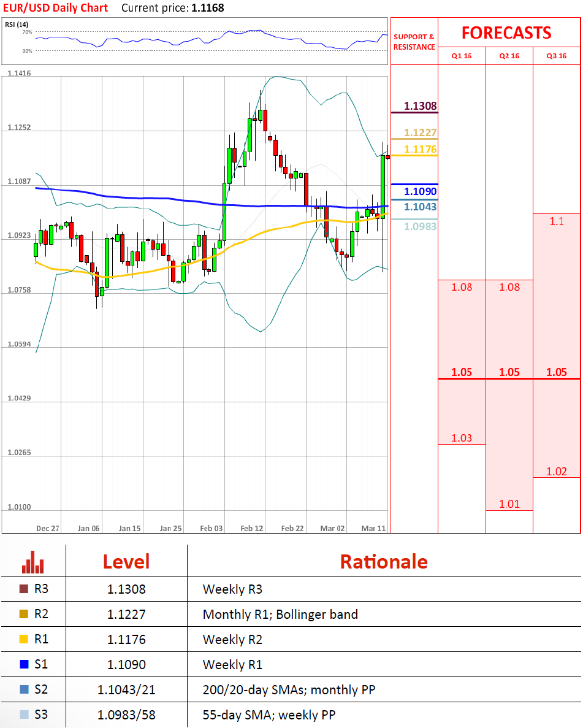
Task: Click the 1.1087 price axis label
Action: [x=19, y=181]
